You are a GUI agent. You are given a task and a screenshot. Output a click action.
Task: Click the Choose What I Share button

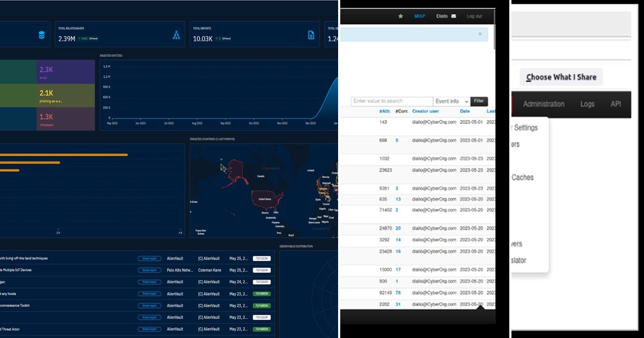(x=561, y=77)
